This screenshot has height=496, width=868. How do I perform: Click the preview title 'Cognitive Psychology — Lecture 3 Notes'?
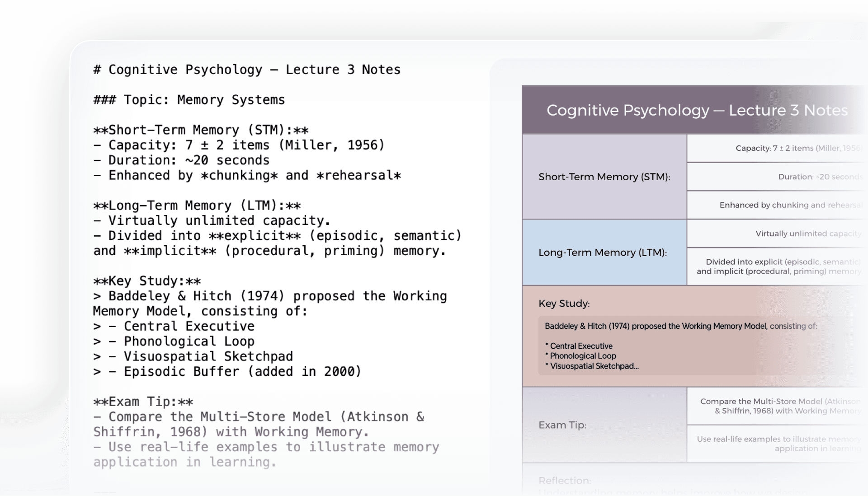pyautogui.click(x=697, y=110)
